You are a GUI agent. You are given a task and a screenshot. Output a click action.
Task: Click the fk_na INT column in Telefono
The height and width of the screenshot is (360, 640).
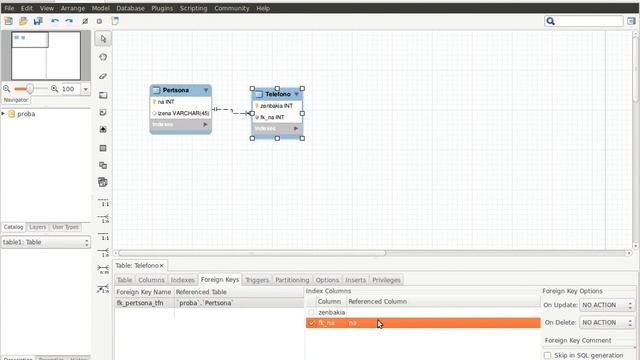[x=272, y=117]
